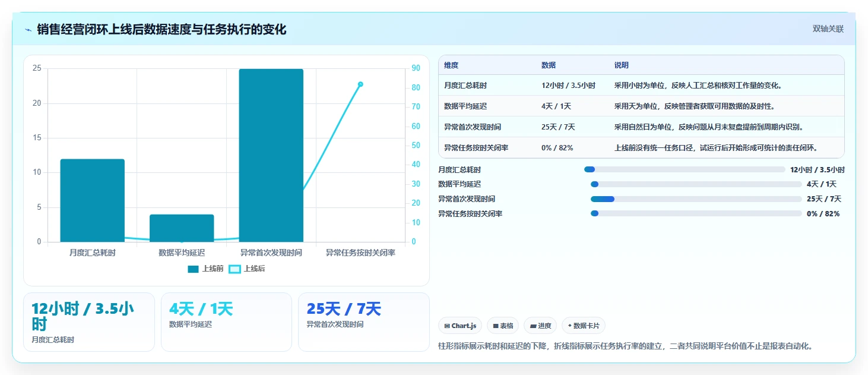Click the 月度汇总耗时 progress bar
The width and height of the screenshot is (868, 375).
pyautogui.click(x=685, y=170)
